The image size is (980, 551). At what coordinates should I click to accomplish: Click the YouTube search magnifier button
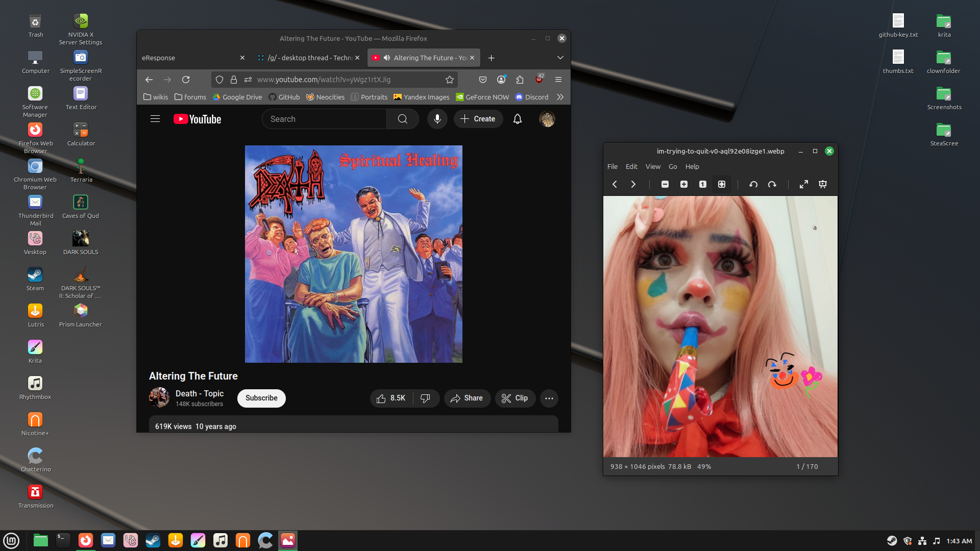(403, 119)
